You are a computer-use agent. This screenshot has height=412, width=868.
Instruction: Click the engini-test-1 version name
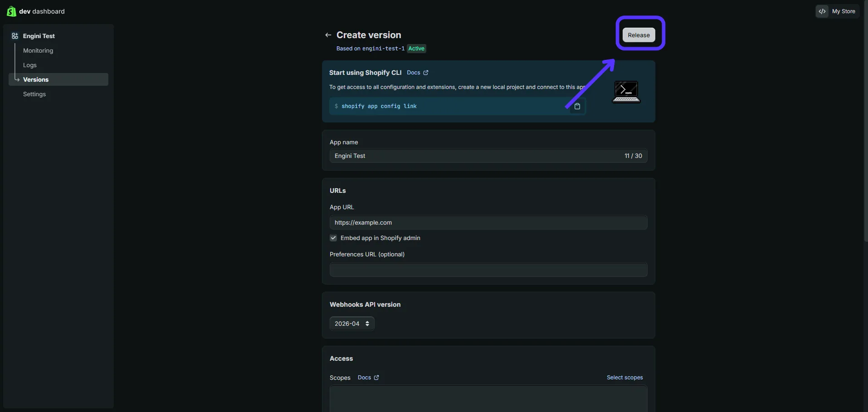pos(383,49)
